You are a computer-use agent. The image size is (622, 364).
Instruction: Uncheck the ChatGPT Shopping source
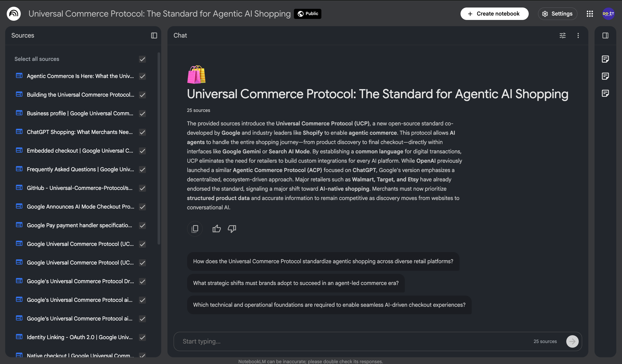click(x=142, y=132)
